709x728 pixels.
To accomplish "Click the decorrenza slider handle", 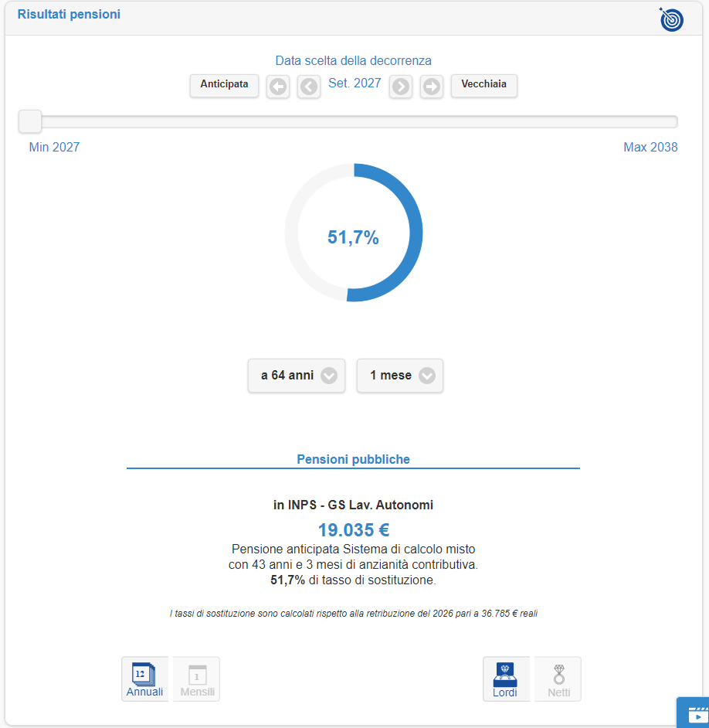I will coord(30,121).
